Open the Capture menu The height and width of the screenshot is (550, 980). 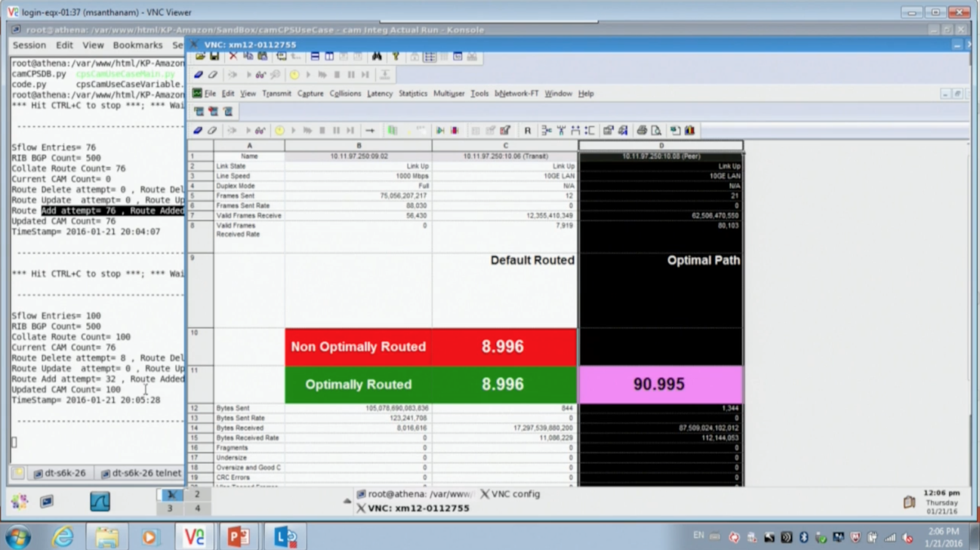(311, 94)
